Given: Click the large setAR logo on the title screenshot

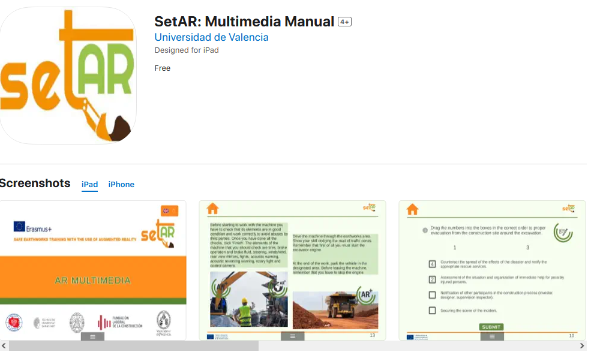Looking at the screenshot, I should pos(158,233).
